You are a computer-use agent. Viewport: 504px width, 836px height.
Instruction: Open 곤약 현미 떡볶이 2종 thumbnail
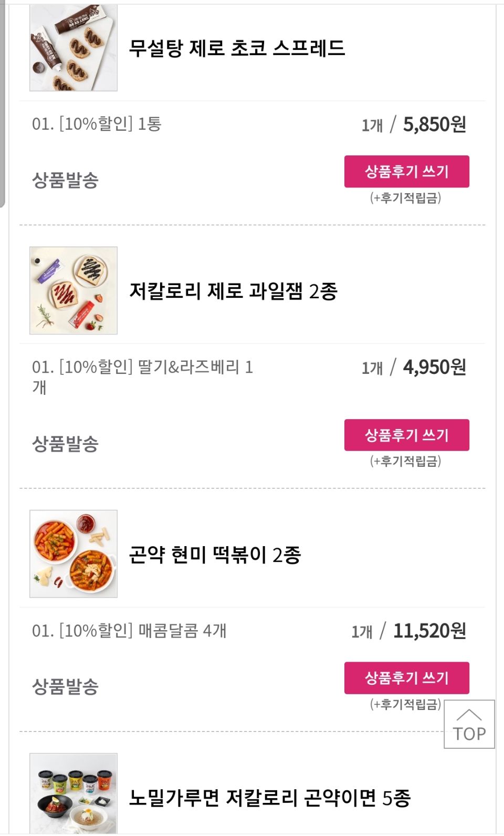click(x=73, y=553)
